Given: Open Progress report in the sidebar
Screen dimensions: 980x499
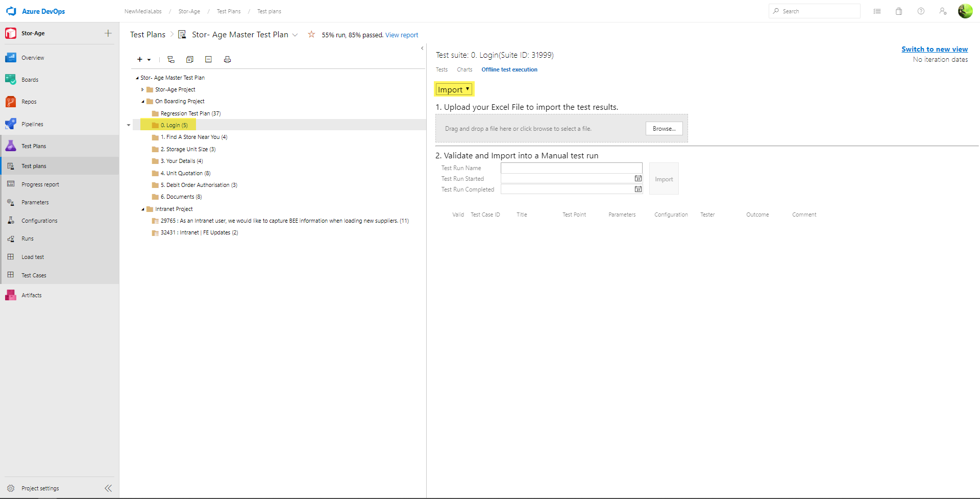Looking at the screenshot, I should click(60, 184).
